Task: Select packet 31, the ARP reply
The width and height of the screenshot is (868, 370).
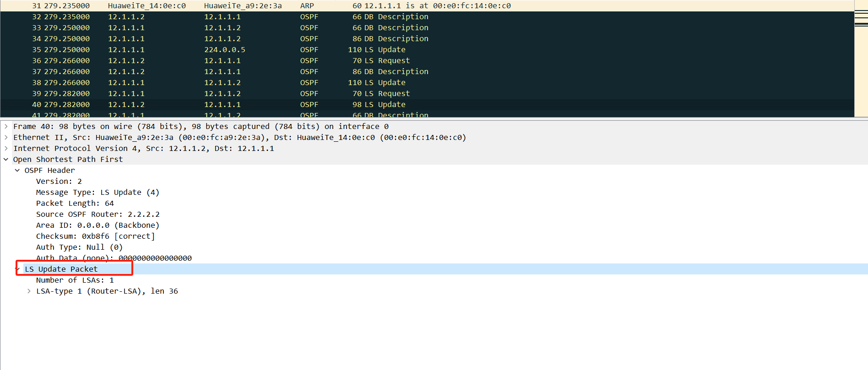Action: (427, 6)
